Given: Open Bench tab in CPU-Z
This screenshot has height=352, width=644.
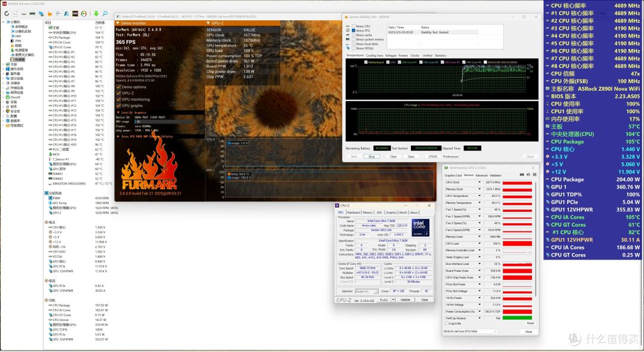Looking at the screenshot, I should [x=403, y=213].
